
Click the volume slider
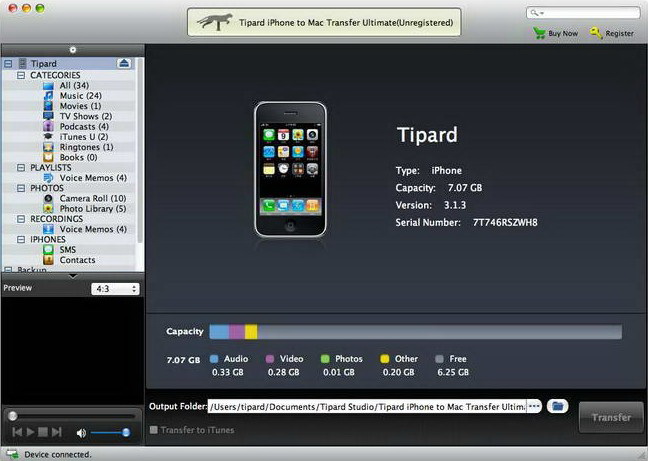[x=110, y=432]
